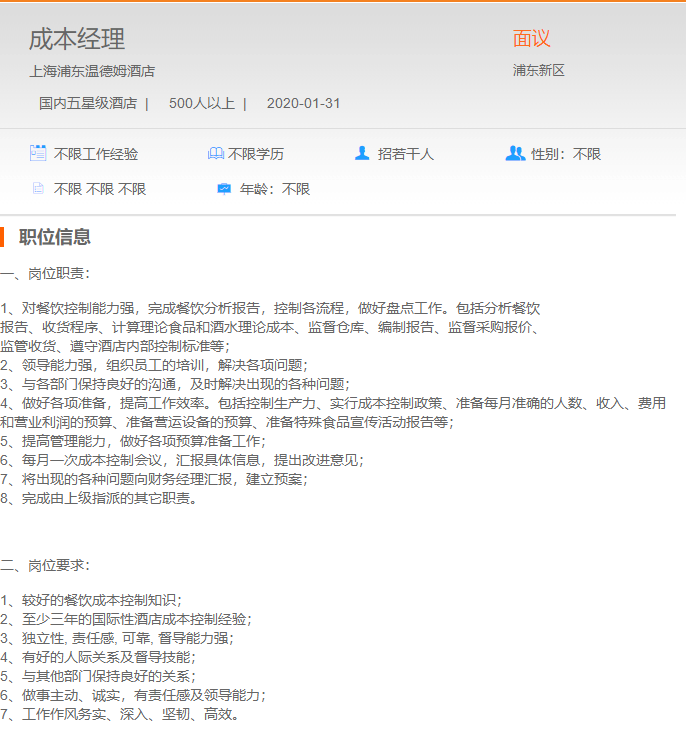Click the 2020-01-31 posting date
The height and width of the screenshot is (748, 686).
[x=303, y=103]
